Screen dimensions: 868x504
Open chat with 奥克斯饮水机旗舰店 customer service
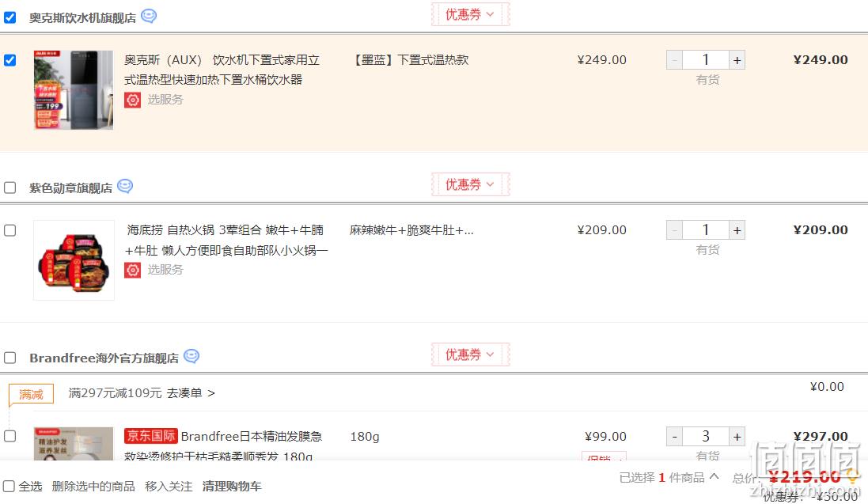click(149, 16)
